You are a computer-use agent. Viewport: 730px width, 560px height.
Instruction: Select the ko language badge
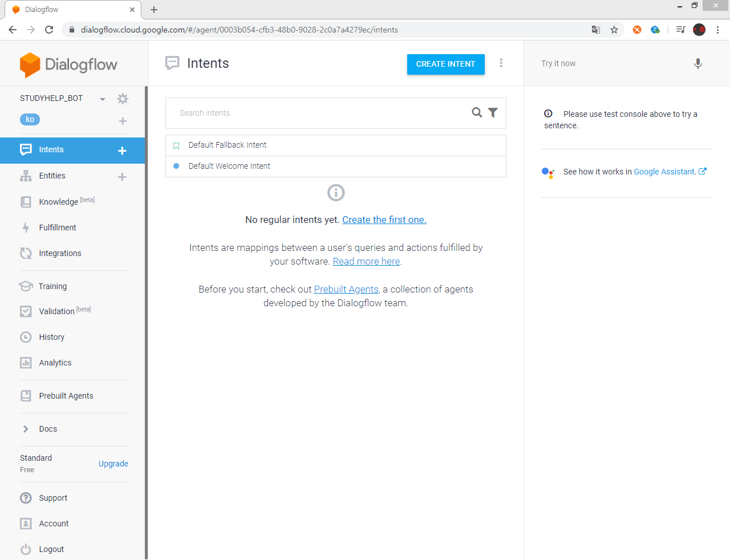coord(30,119)
